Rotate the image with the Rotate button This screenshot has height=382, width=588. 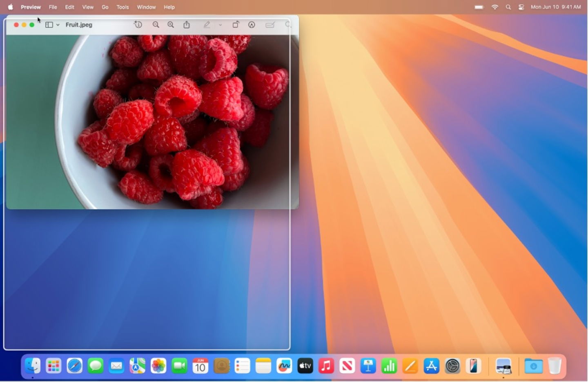[x=236, y=24]
